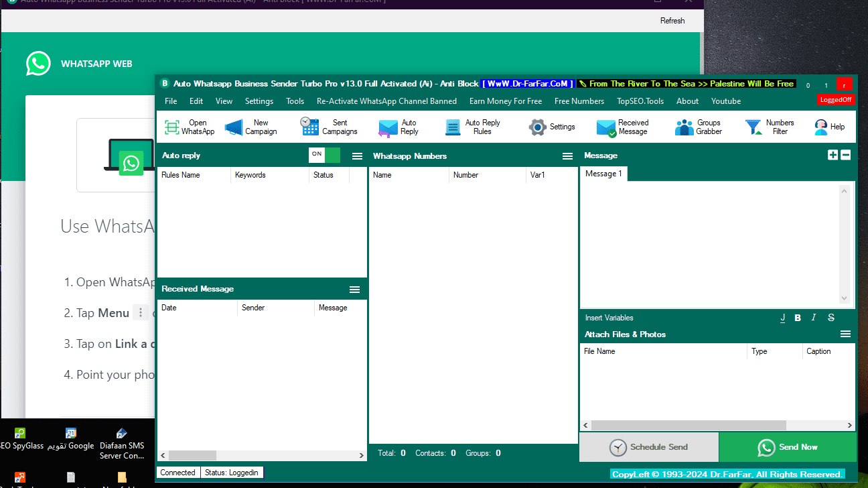Open Attach Files & Photos hamburger menu
The image size is (868, 488).
(x=845, y=334)
